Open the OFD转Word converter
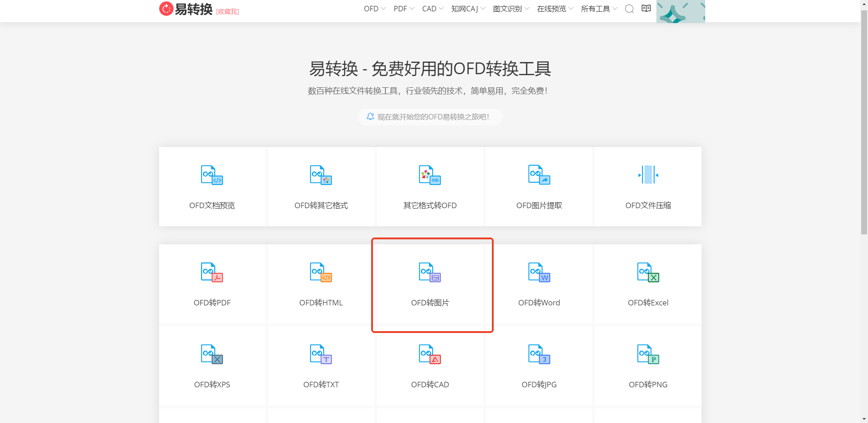The width and height of the screenshot is (868, 423). point(538,284)
